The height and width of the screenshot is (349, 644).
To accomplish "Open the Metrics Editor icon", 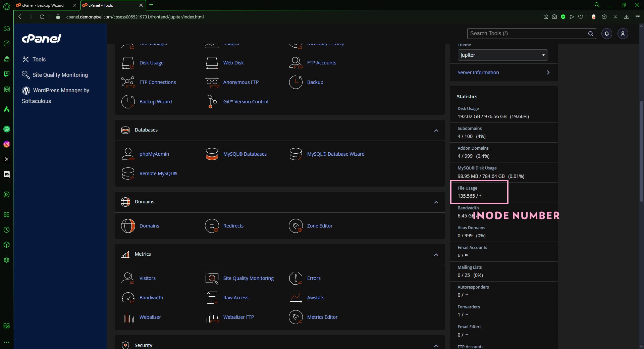I will 296,317.
